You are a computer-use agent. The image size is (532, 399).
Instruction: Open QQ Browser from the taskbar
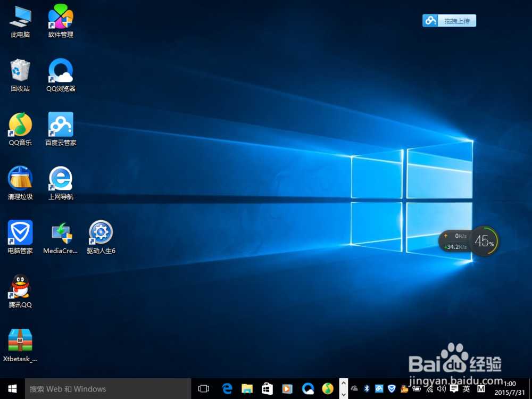[x=307, y=389]
